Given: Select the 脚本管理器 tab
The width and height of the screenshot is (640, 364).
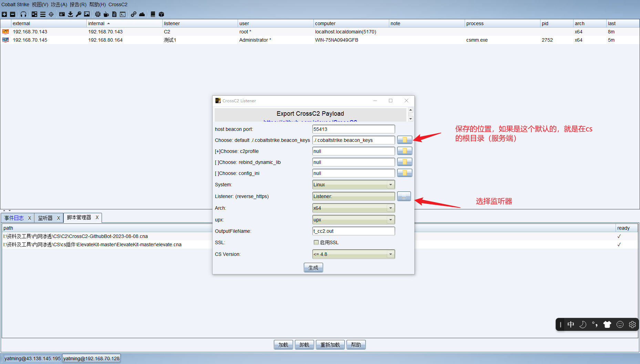Looking at the screenshot, I should click(x=79, y=218).
